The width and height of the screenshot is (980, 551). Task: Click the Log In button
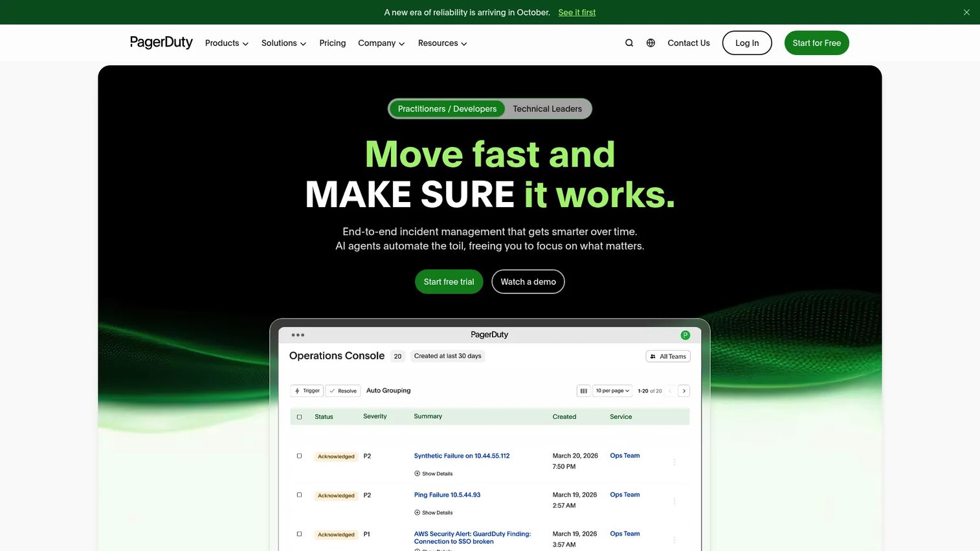pyautogui.click(x=747, y=43)
